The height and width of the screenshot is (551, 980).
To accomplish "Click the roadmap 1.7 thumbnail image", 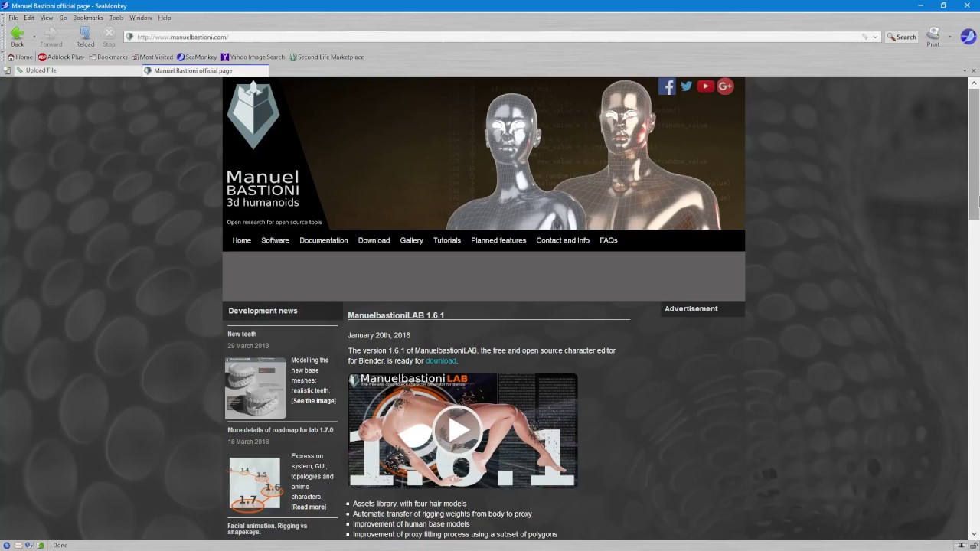I will pos(255,484).
